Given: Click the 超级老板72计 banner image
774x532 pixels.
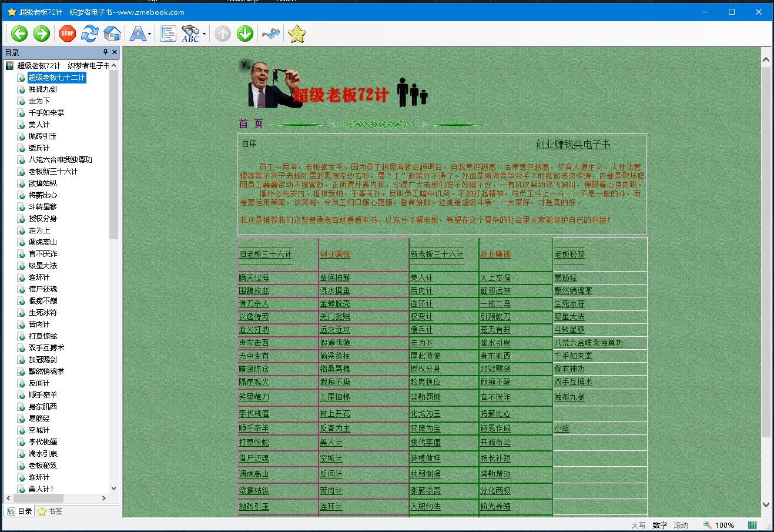Looking at the screenshot, I should coord(333,84).
